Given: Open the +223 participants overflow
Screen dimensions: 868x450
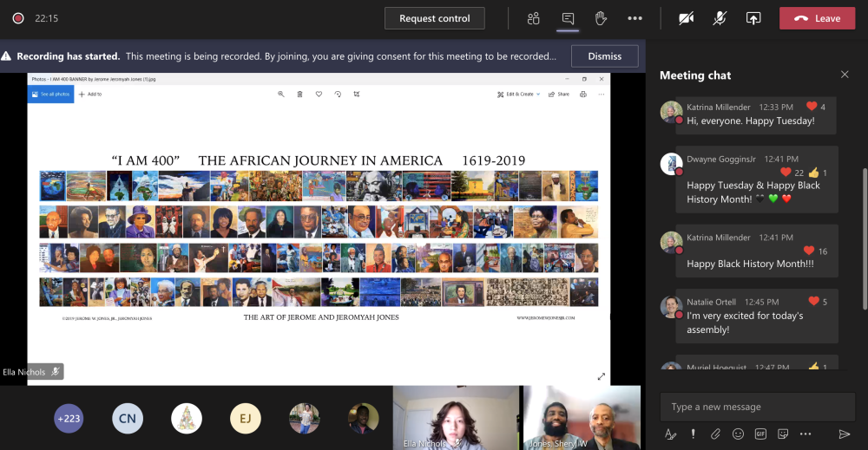Looking at the screenshot, I should pos(69,419).
